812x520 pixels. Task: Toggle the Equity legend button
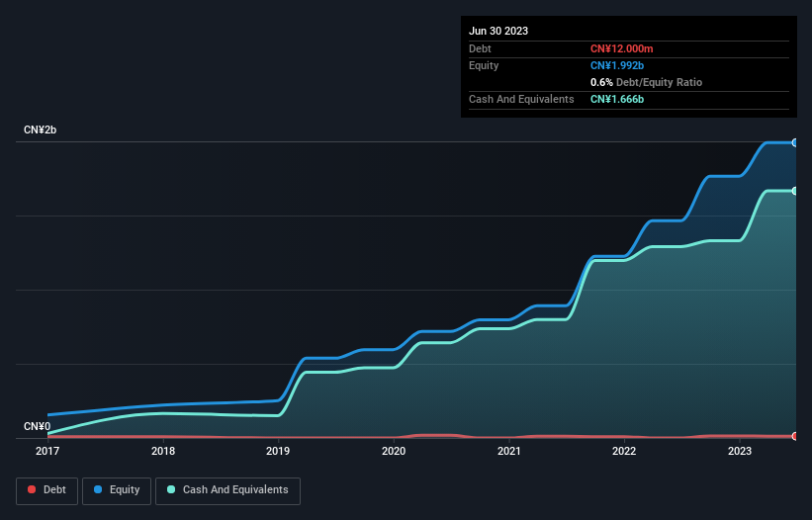pos(117,490)
